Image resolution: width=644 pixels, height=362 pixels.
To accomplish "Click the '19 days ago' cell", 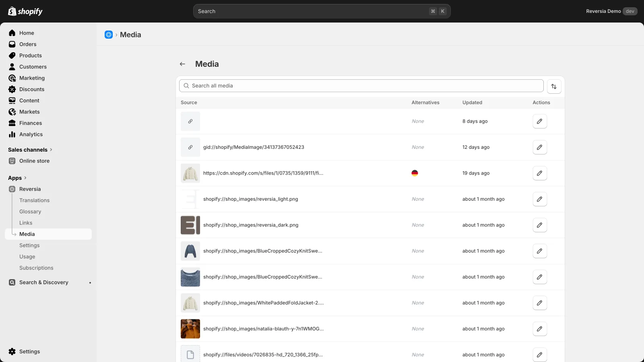I will (476, 173).
